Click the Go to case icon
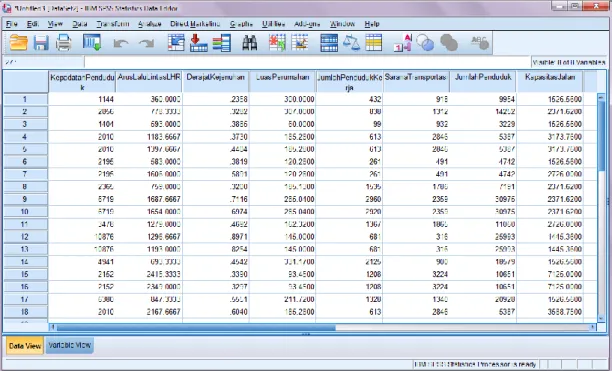The height and width of the screenshot is (371, 612). 176,43
